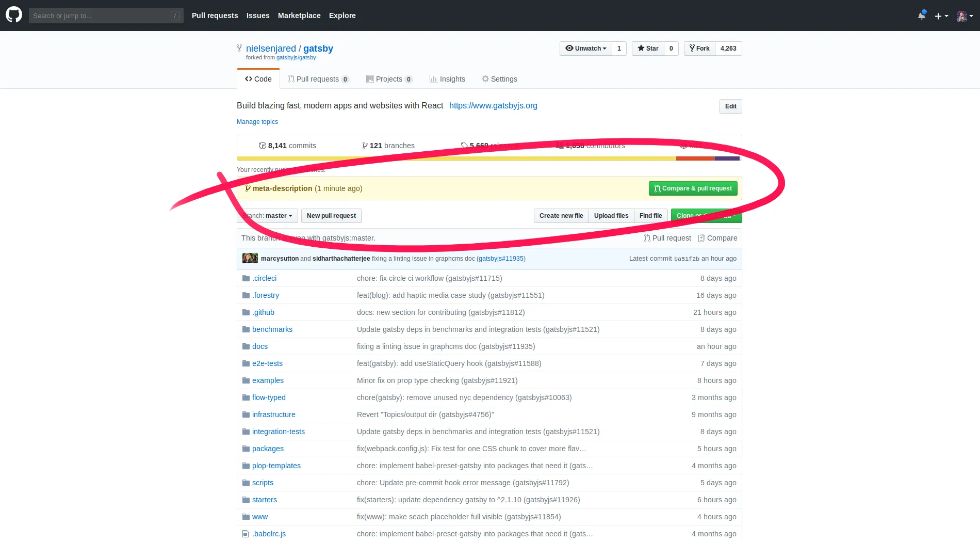Screen dimensions: 980x542
Task: Select the Code tab
Action: [x=258, y=79]
